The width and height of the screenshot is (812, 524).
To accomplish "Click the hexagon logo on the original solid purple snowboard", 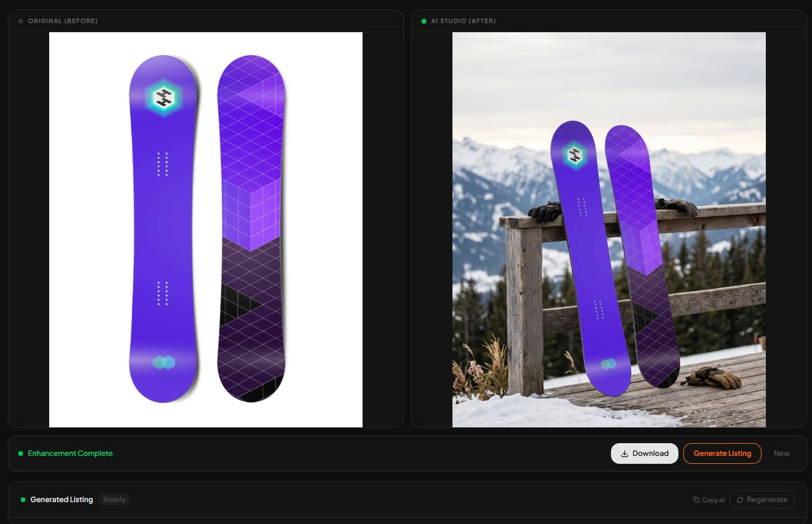I will [163, 97].
